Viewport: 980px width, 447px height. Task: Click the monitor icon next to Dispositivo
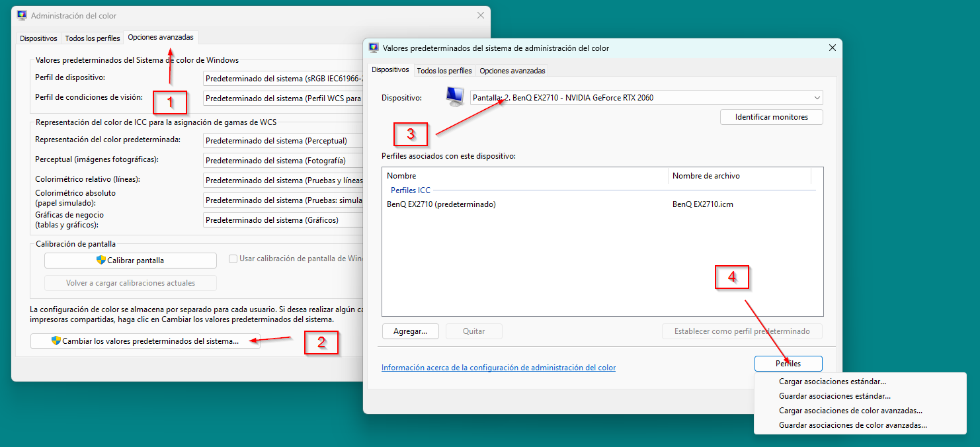455,97
